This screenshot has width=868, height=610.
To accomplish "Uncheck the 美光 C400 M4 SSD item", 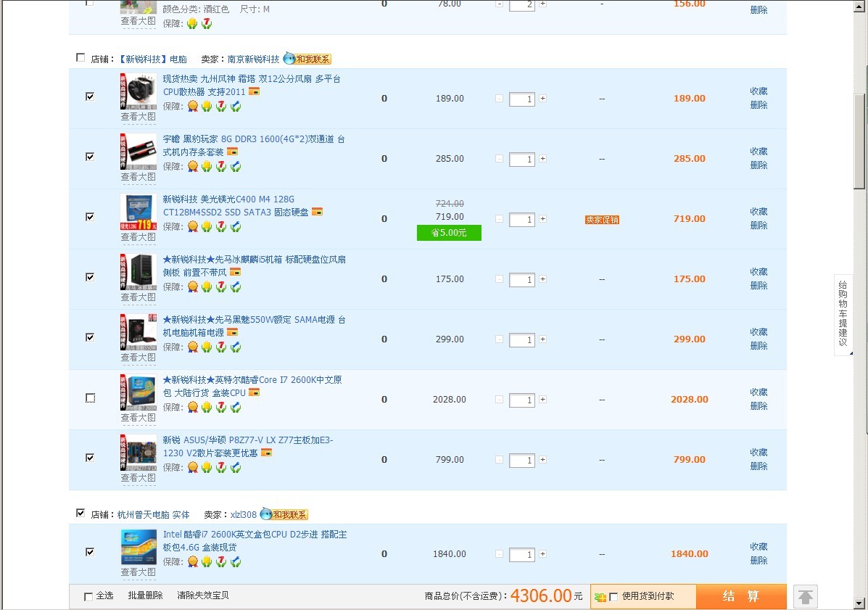I will (x=90, y=217).
